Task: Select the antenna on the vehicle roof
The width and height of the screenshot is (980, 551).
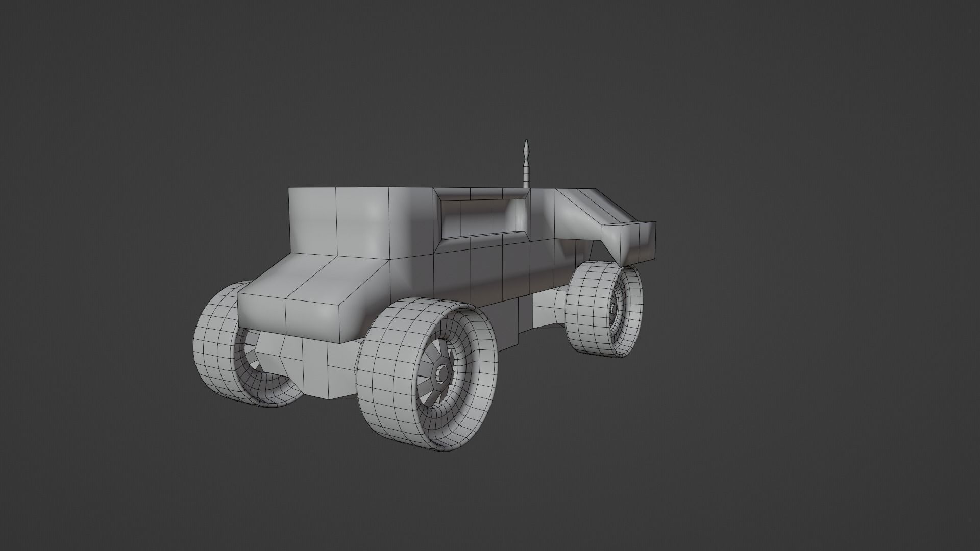Action: click(526, 165)
